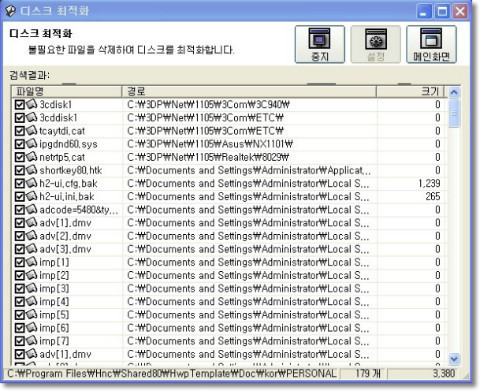Click scrollbar up arrow of results list
The height and width of the screenshot is (391, 480).
[454, 92]
